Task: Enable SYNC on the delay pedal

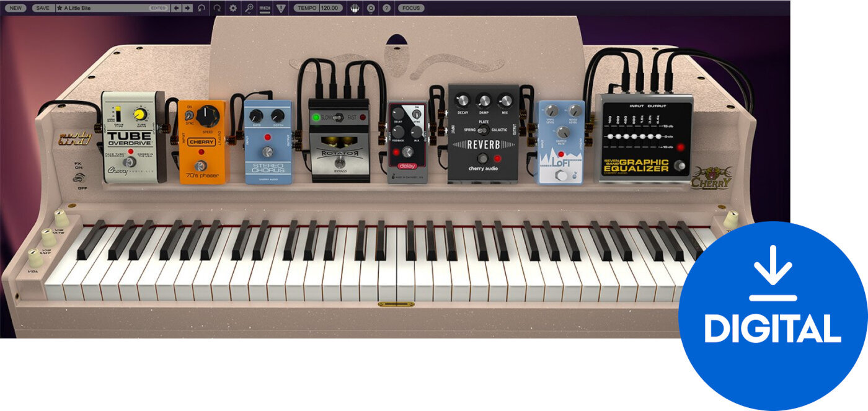Action: click(x=417, y=115)
